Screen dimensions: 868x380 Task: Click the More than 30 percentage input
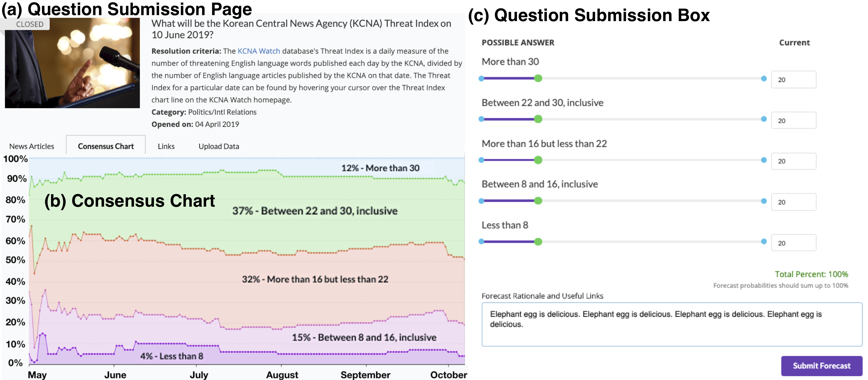click(794, 79)
